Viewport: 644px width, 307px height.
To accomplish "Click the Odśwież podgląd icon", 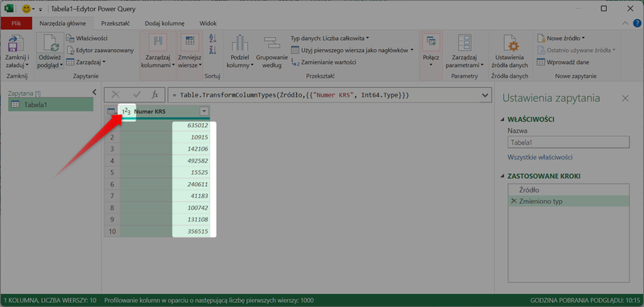I will [50, 43].
